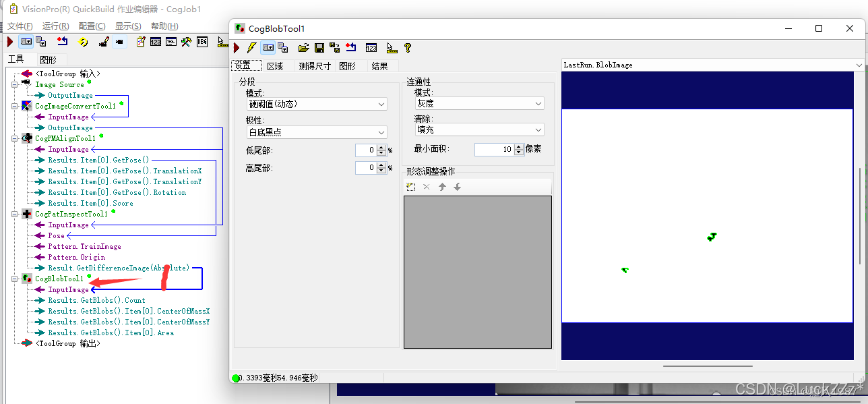This screenshot has height=404, width=868.
Task: Click the reset icon in CogBlobTool1 toolbar
Action: pyautogui.click(x=350, y=48)
